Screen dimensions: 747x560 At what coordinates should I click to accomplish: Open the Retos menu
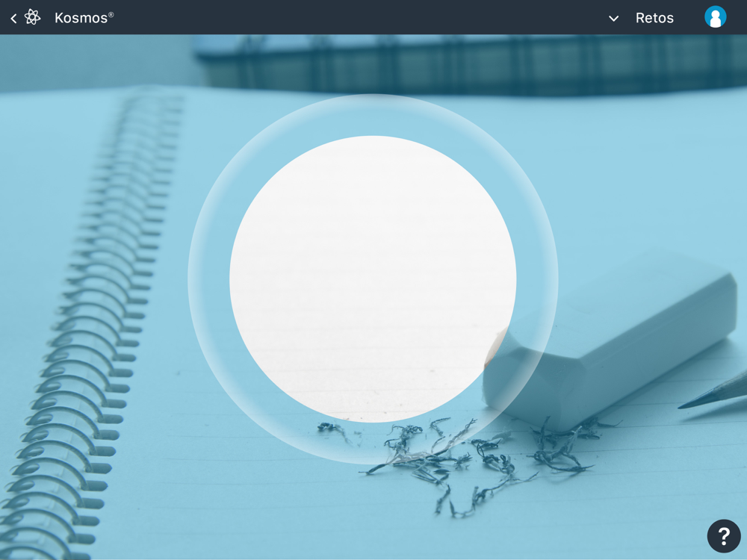point(654,18)
